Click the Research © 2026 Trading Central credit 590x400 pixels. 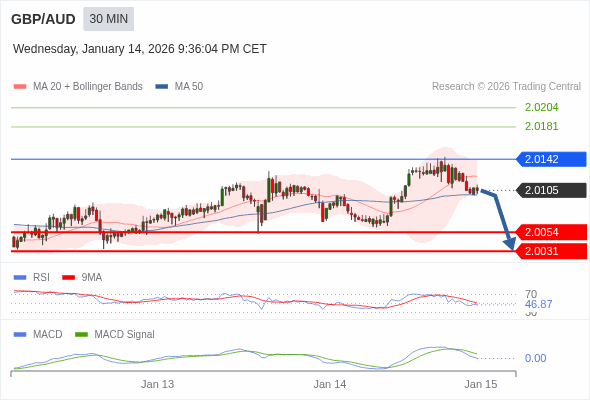(x=506, y=87)
